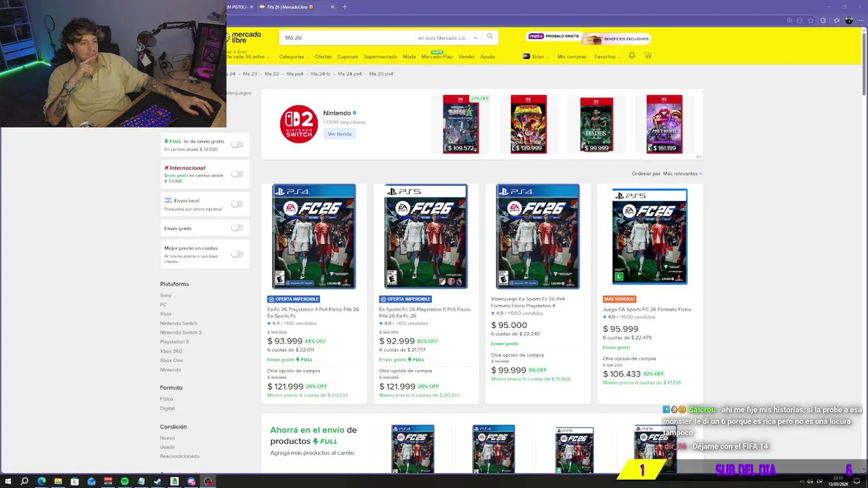Expand the Brian account dropdown
The image size is (868, 488).
pos(538,57)
